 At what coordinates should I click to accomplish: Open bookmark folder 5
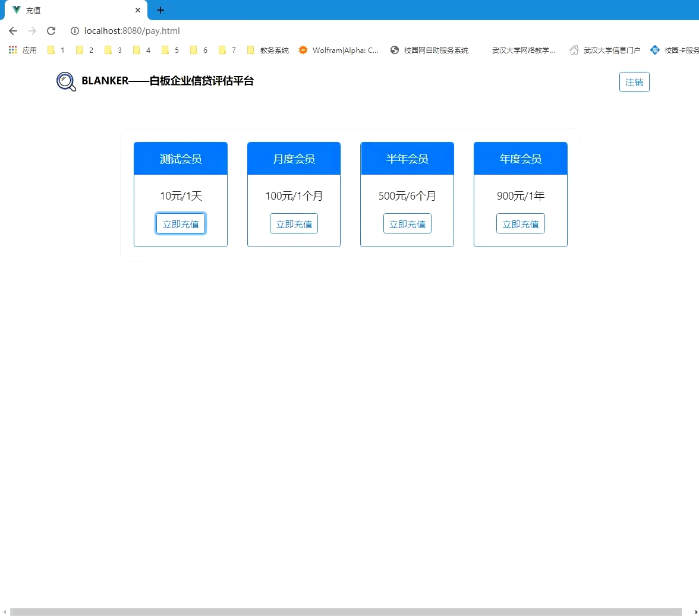(x=170, y=50)
